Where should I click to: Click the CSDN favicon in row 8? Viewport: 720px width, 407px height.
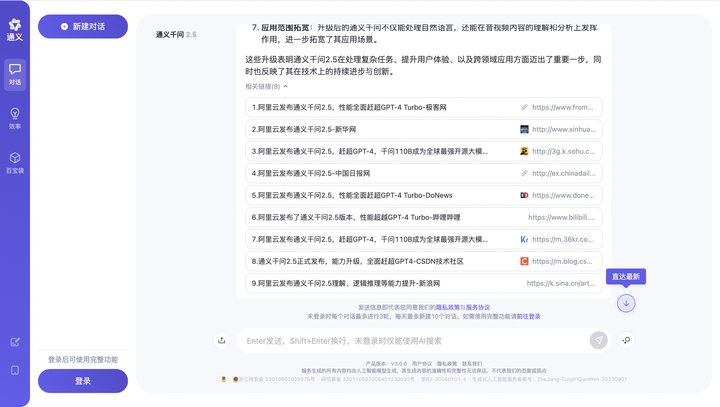(x=524, y=261)
